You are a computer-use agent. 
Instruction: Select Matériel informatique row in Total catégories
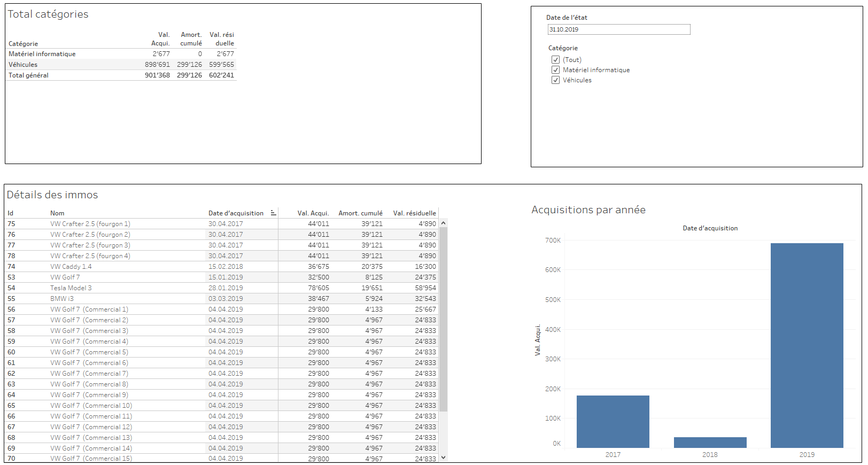tap(42, 54)
